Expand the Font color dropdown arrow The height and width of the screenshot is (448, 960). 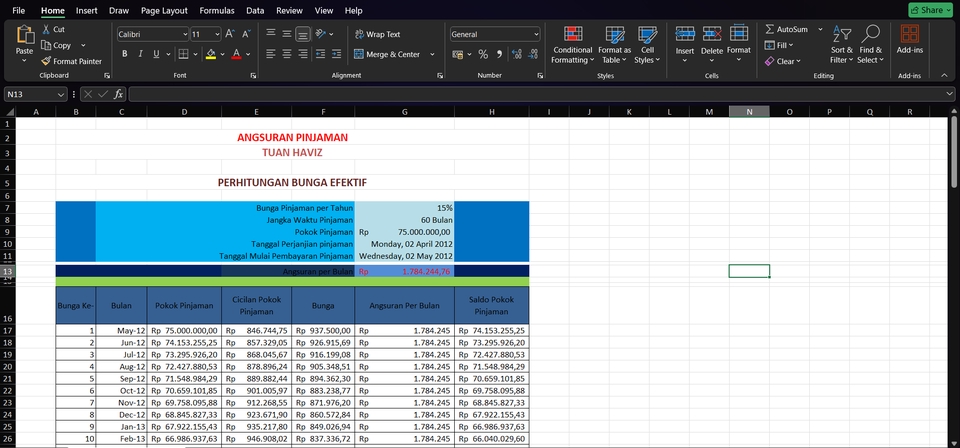tap(248, 54)
